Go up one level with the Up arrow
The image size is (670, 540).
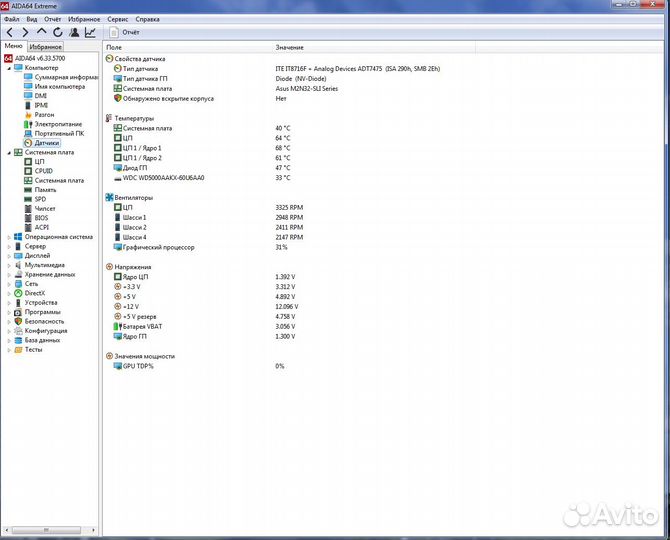[41, 32]
